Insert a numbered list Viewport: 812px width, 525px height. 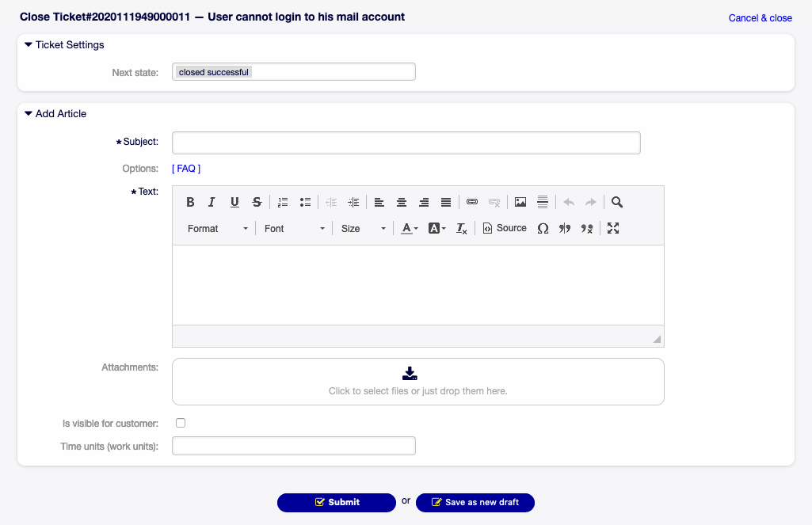coord(283,202)
